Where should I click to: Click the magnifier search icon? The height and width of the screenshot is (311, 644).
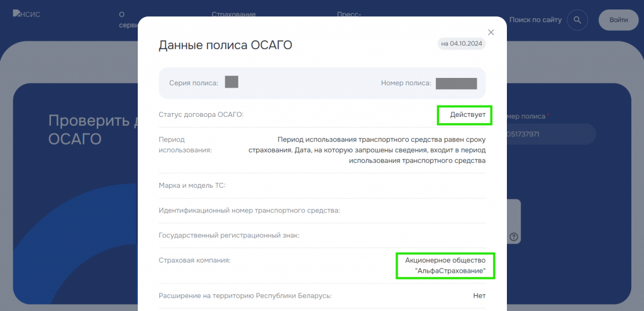(x=577, y=20)
